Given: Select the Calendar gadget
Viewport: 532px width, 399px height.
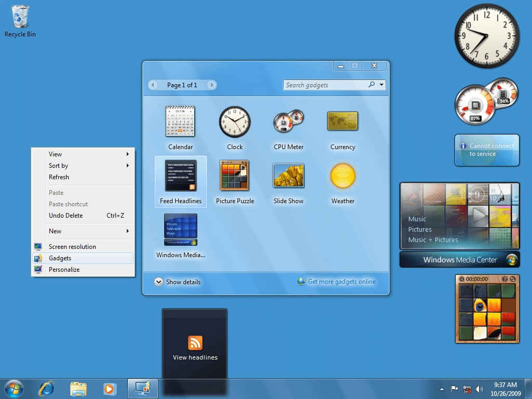Looking at the screenshot, I should 180,128.
